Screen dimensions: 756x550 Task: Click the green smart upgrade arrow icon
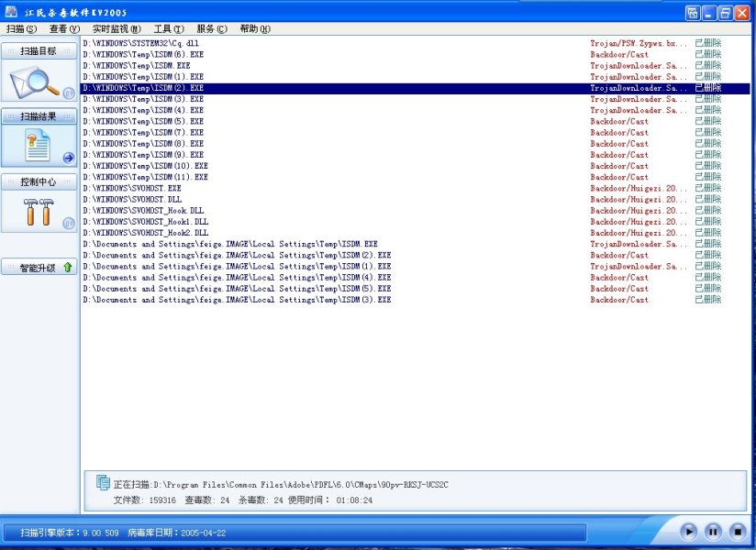(x=68, y=268)
